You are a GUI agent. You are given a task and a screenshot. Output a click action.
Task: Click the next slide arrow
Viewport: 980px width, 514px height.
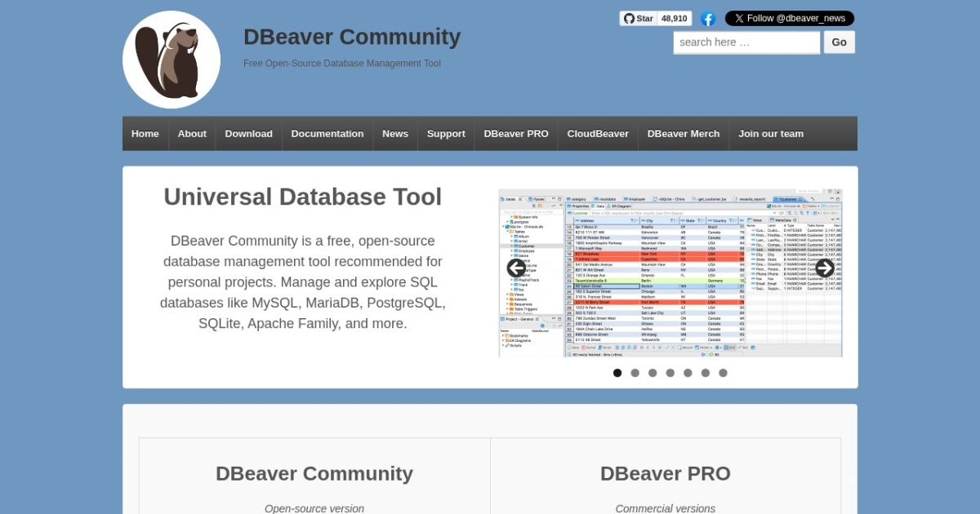(x=825, y=268)
